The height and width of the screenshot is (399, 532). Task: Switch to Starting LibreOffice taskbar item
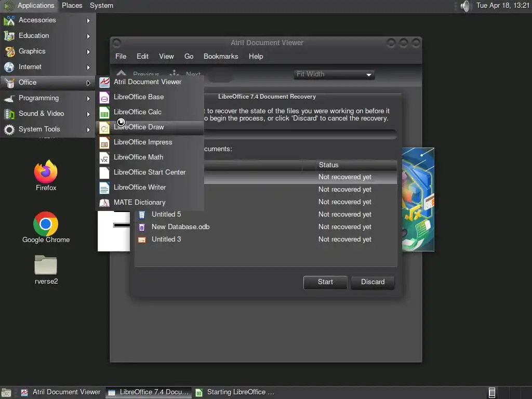tap(235, 393)
